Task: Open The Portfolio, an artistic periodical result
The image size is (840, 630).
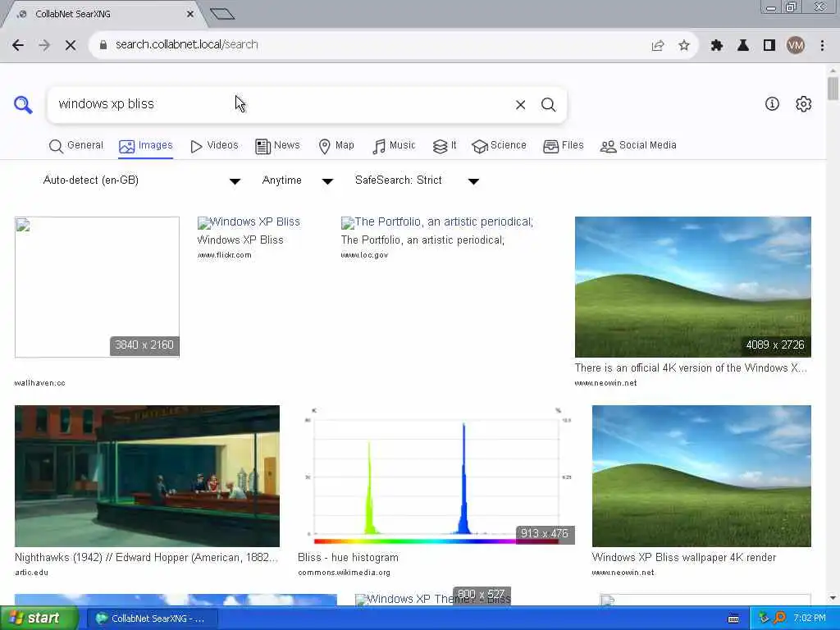Action: coord(437,223)
